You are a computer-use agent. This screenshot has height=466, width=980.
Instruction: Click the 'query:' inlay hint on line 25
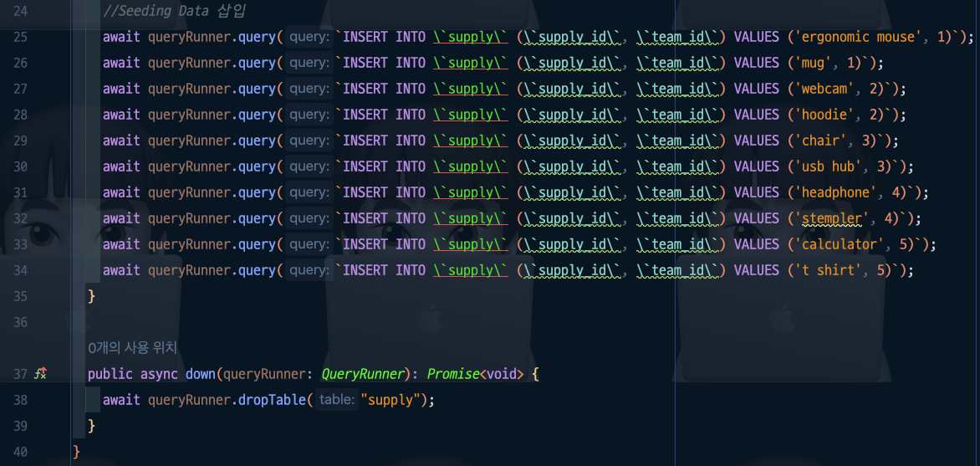pyautogui.click(x=309, y=38)
